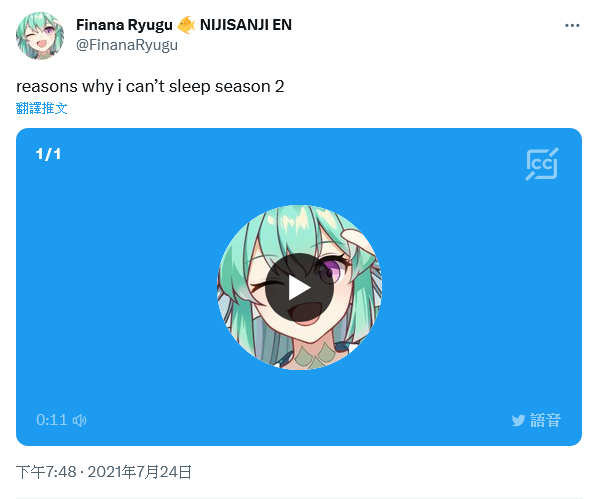Open the @FinanaRyugu handle link
Image resolution: width=598 pixels, height=499 pixels.
127,45
